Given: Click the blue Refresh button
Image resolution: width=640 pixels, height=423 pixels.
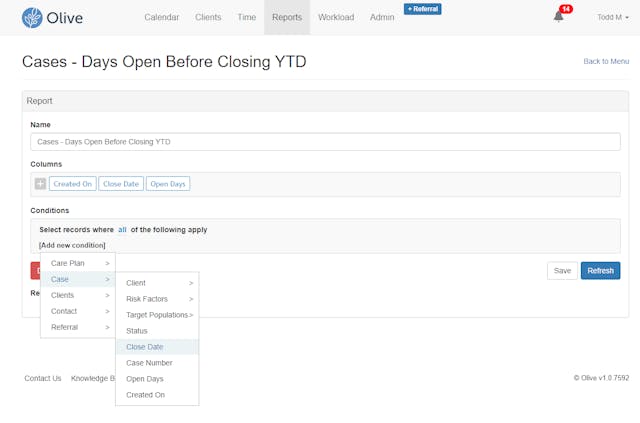Looking at the screenshot, I should tap(600, 271).
